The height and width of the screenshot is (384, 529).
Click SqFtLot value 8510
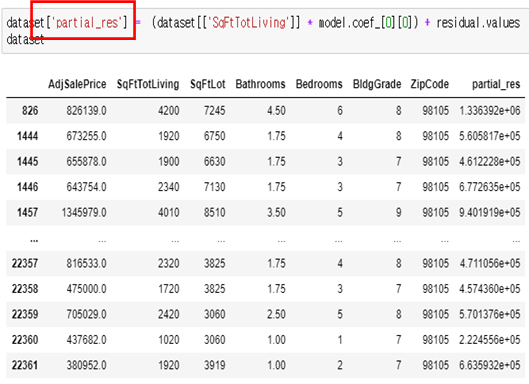215,213
